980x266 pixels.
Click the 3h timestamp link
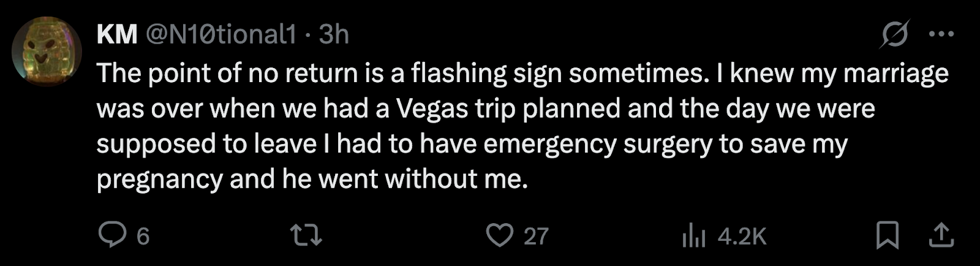pos(334,34)
